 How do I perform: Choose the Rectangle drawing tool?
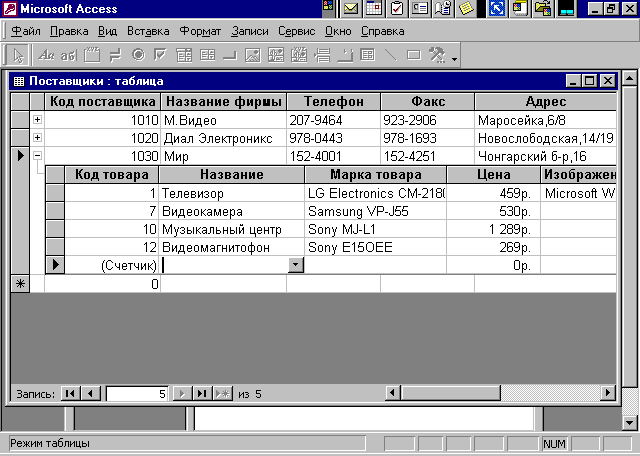413,55
